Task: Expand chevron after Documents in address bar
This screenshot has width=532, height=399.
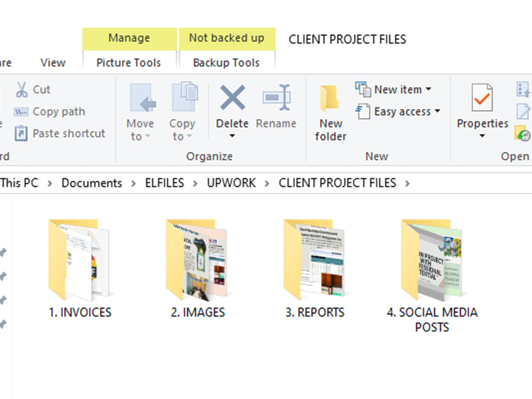Action: click(x=134, y=184)
